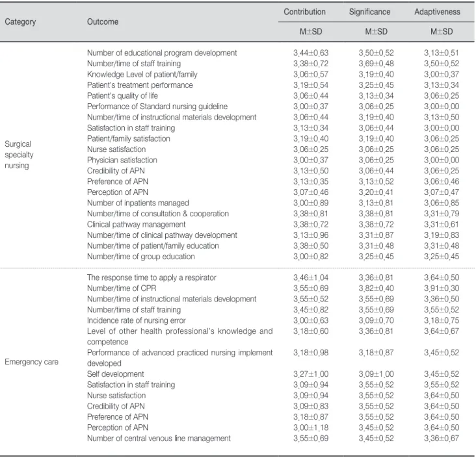Click the value 3.44±0.63
Image resolution: width=476 pixels, height=458 pixels.
coord(311,53)
